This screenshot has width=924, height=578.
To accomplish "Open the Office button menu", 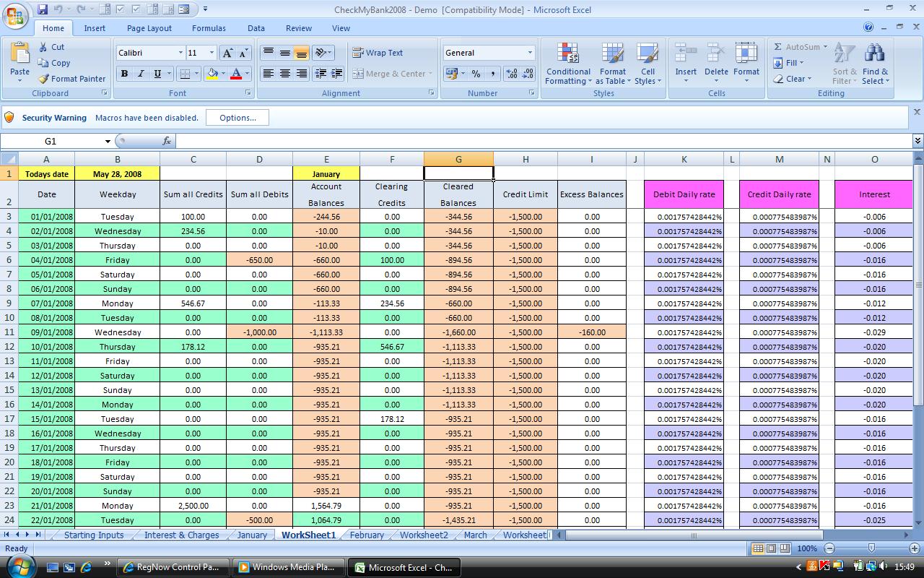I will [15, 18].
